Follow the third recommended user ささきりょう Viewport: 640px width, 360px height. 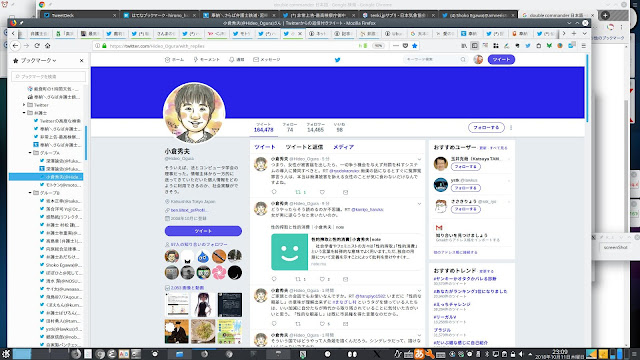(x=466, y=209)
